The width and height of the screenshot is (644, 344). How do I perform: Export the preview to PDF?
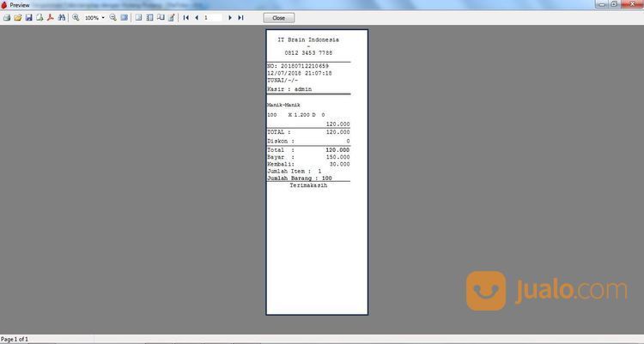coord(51,18)
